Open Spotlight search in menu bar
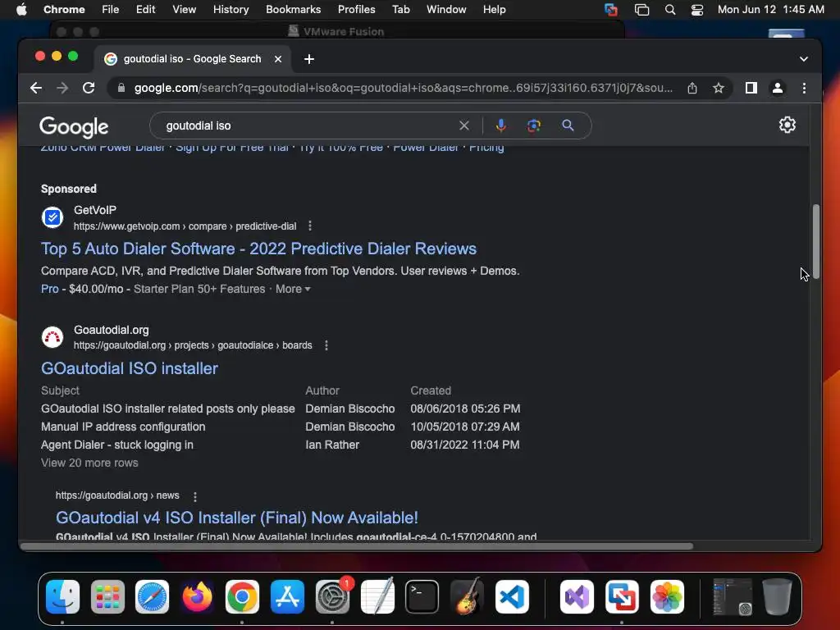840x630 pixels. 669,10
